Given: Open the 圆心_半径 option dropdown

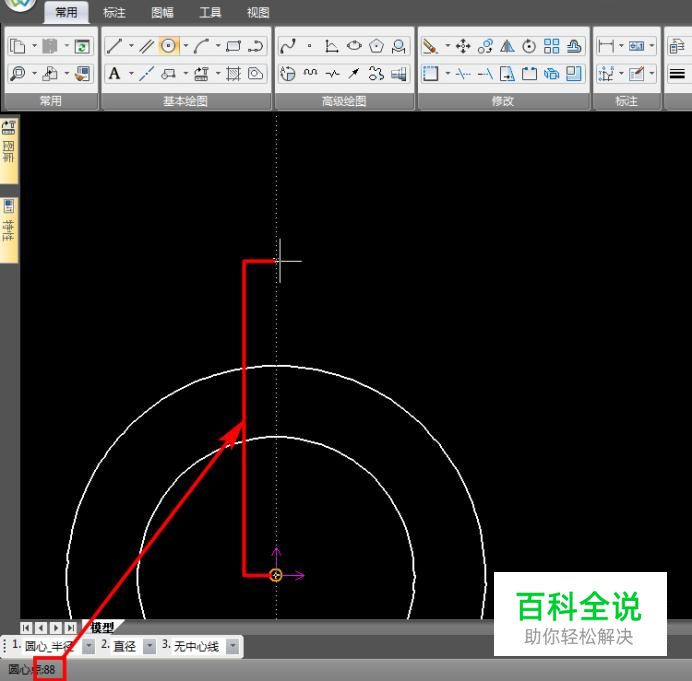Looking at the screenshot, I should [89, 647].
